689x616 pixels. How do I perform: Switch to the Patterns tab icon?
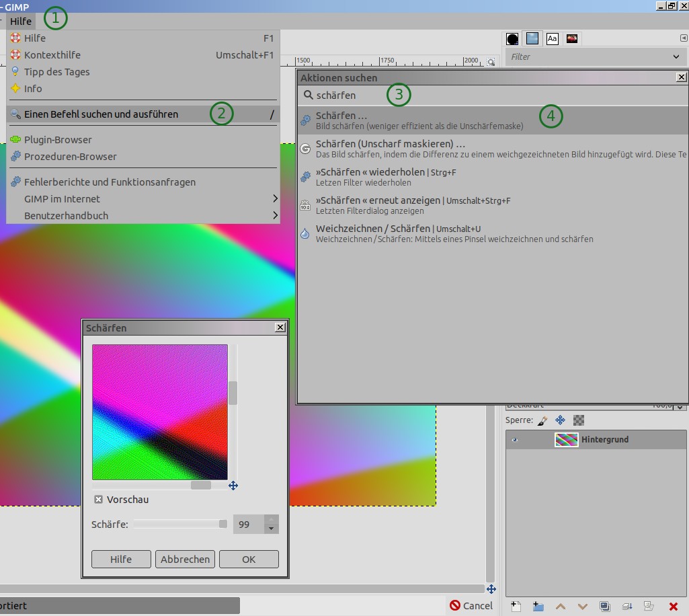point(532,39)
